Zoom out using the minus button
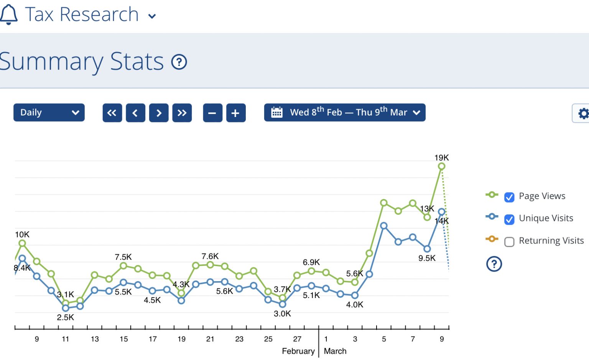Viewport: 589px width, 364px height. [212, 113]
